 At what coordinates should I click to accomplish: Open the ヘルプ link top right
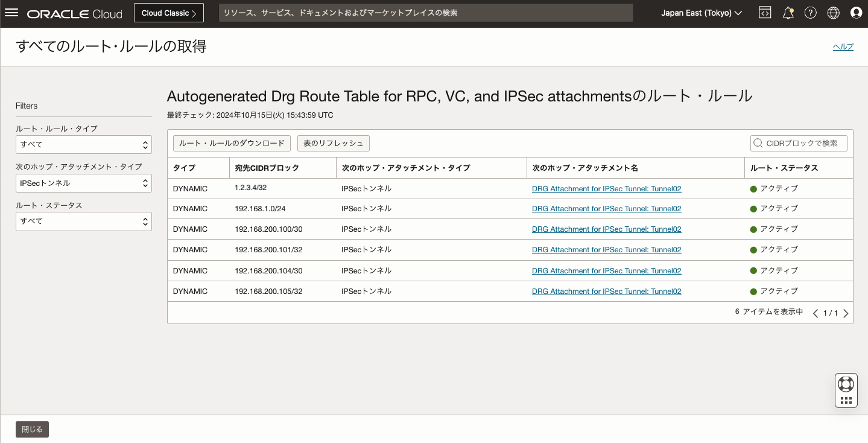pos(843,46)
